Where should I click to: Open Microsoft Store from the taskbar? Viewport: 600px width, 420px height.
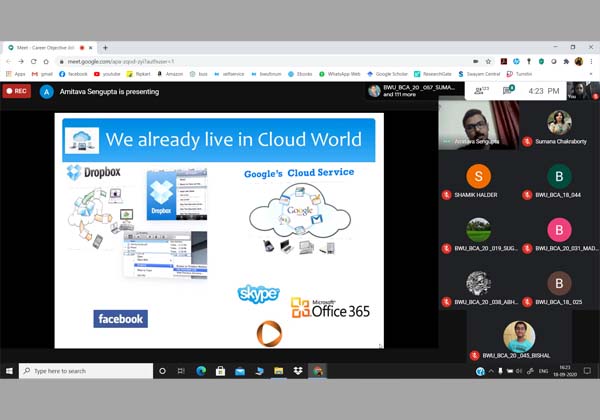(220, 371)
